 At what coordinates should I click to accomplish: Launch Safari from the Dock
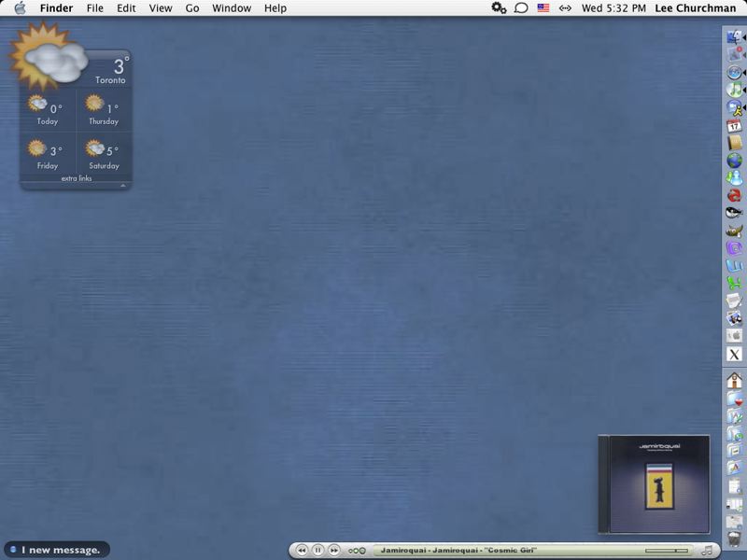tap(735, 73)
